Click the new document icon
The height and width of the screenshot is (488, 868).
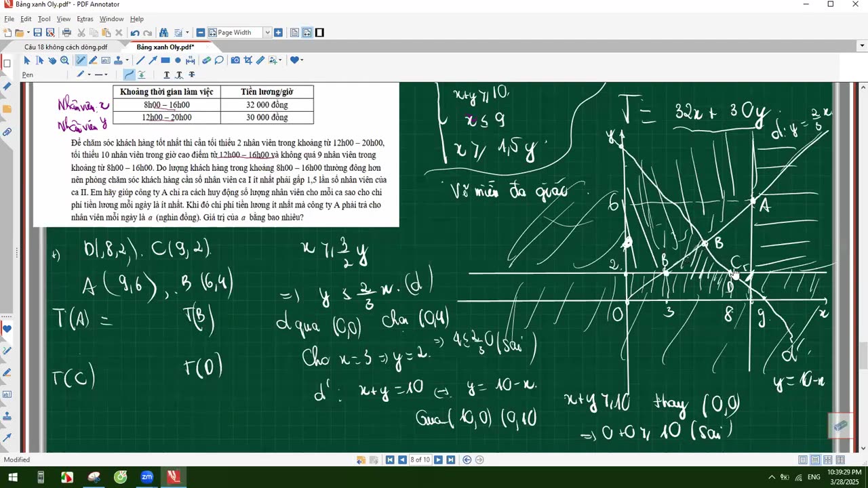tap(7, 33)
